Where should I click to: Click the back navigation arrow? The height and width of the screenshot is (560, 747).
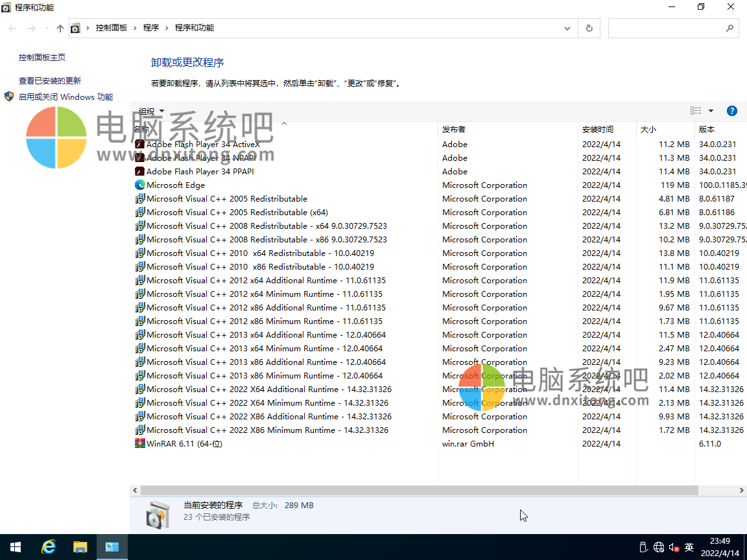pos(12,28)
